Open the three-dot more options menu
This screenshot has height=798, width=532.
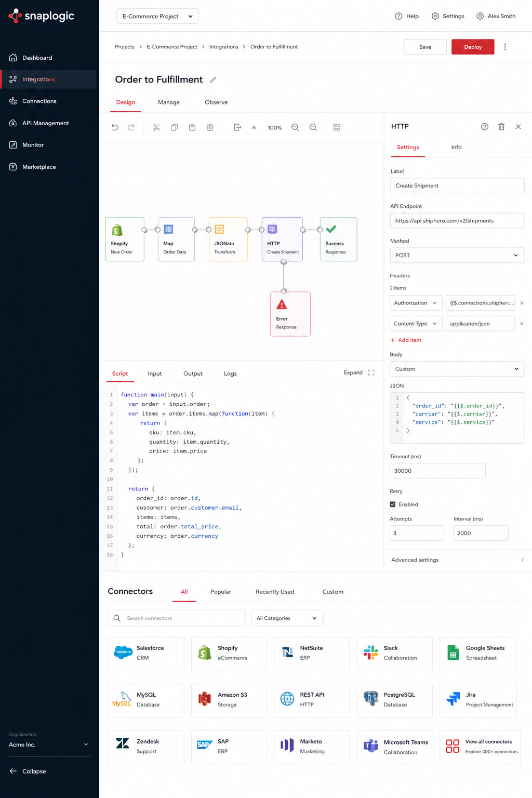pos(505,47)
